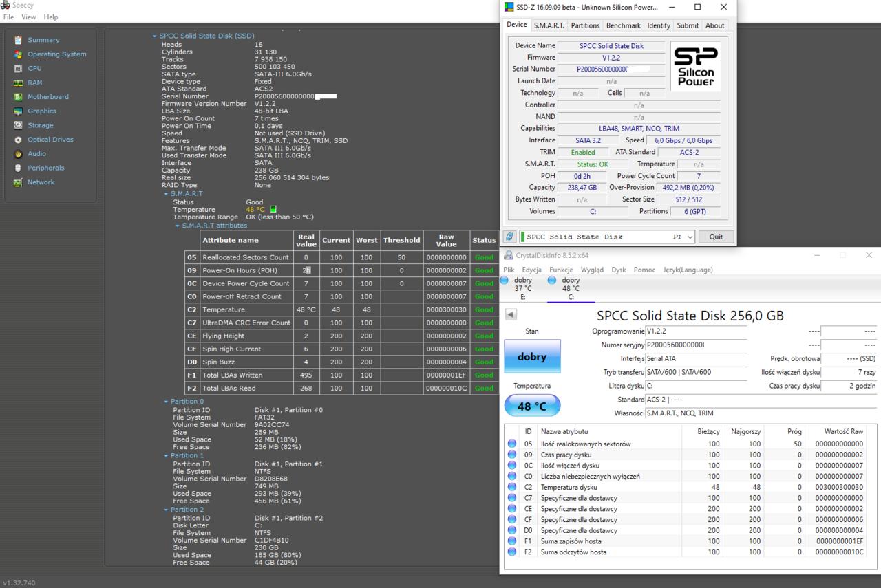
Task: Select the RAM icon in Speccy sidebar
Action: [18, 83]
